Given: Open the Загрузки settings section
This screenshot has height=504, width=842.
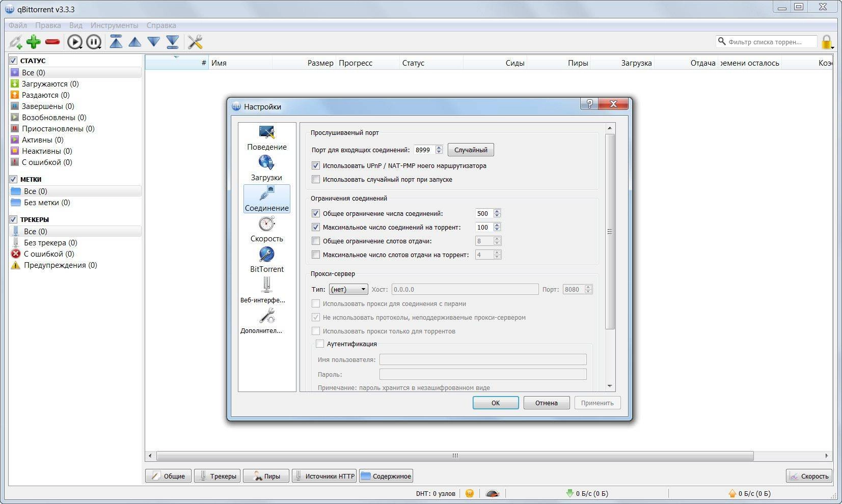Looking at the screenshot, I should coord(267,168).
